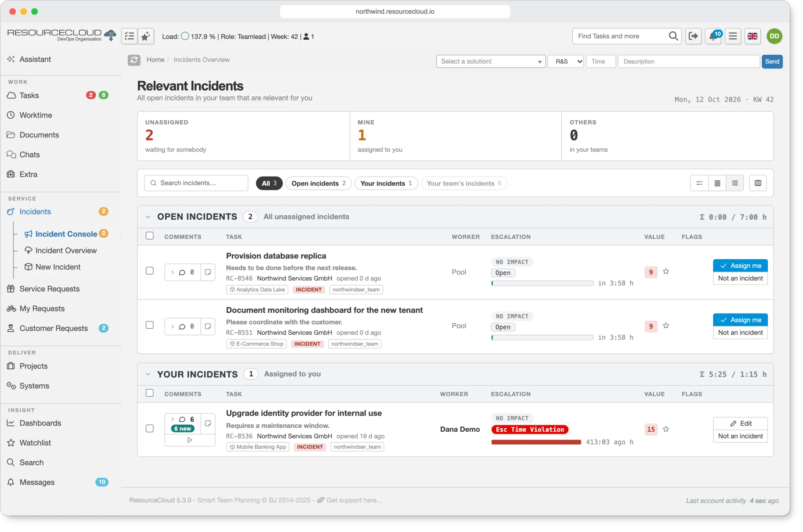Click the favorites star toolbar icon

click(x=146, y=36)
